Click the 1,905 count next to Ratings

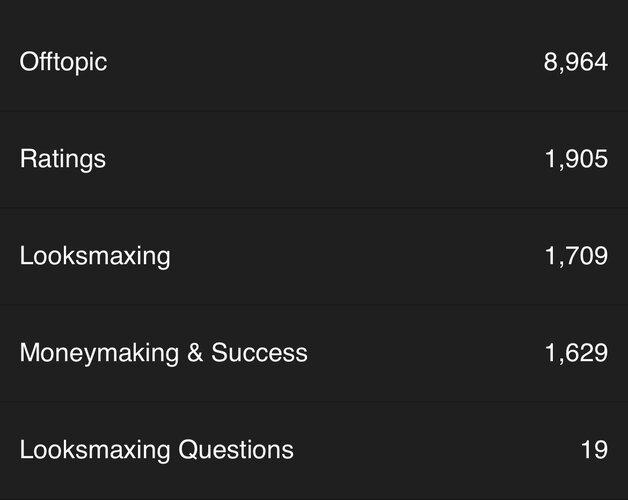576,159
